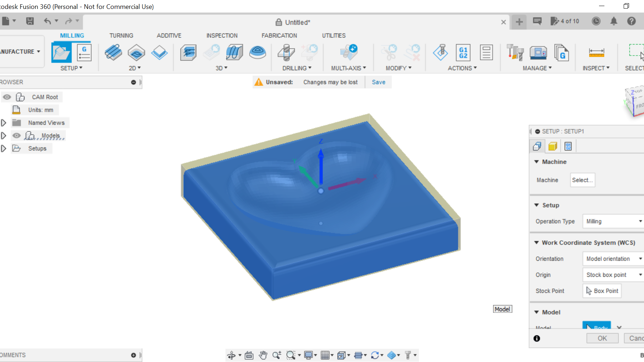
Task: Click the Multi-Axis toolpath icon
Action: tap(349, 52)
